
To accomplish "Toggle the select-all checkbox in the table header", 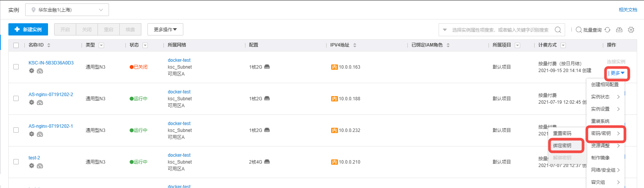I will (16, 45).
